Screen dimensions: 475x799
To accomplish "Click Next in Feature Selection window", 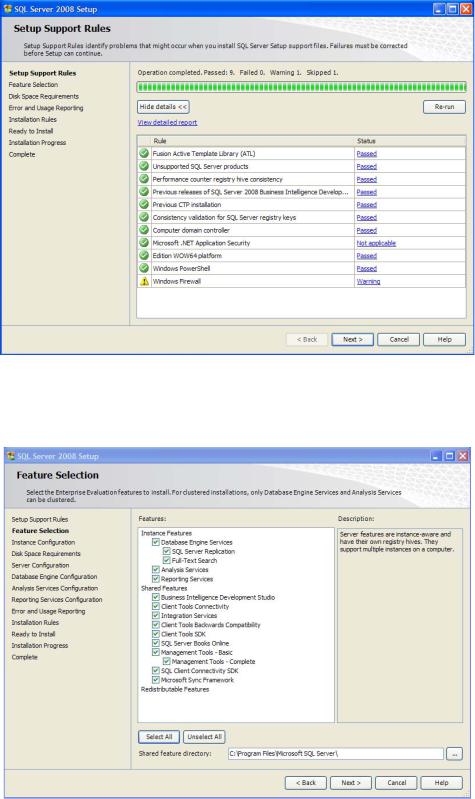I will click(x=351, y=782).
